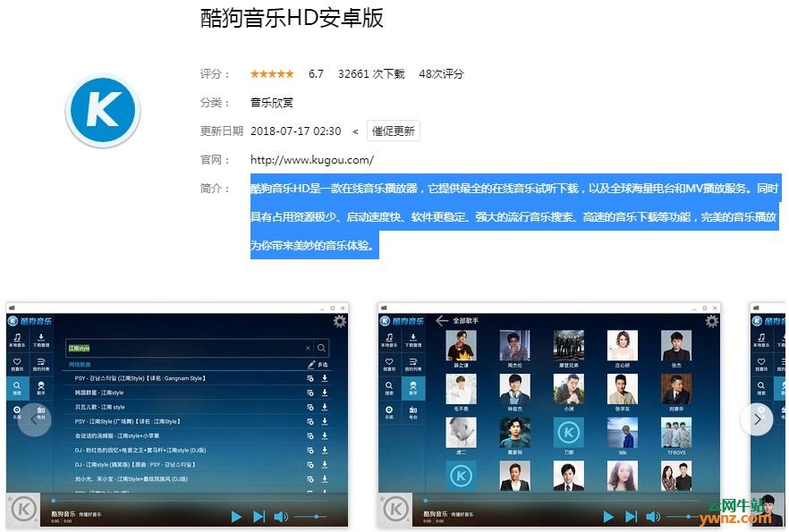Open the 刘德华 singer thumbnail
789x532 pixels.
(x=675, y=389)
